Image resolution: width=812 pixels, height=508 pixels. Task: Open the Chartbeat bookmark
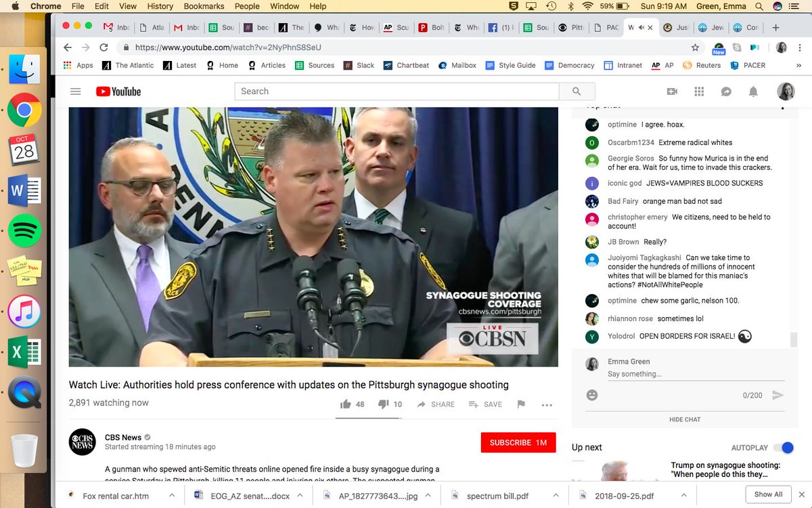(406, 66)
